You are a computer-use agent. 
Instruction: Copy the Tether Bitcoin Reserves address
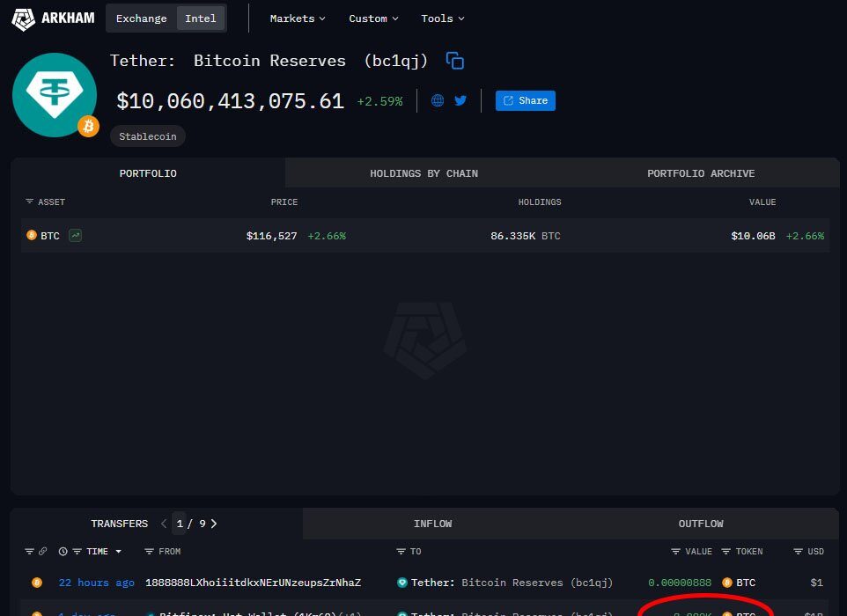pos(455,61)
